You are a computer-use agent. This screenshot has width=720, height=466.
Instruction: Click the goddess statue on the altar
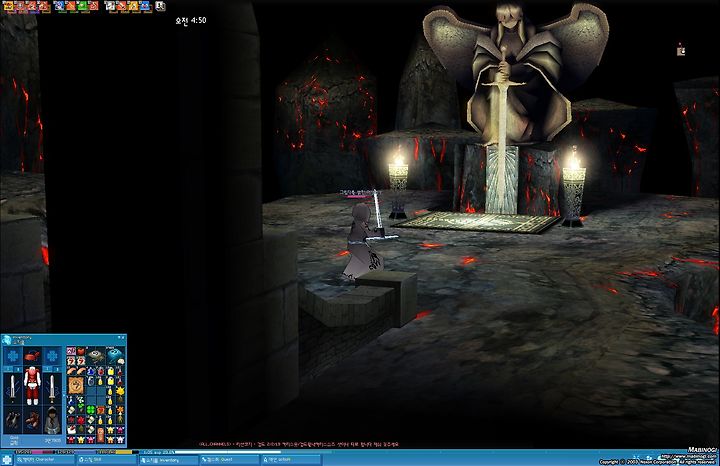[x=514, y=73]
